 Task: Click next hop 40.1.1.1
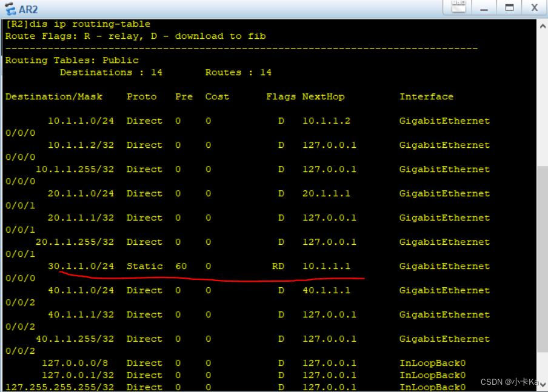tap(326, 290)
